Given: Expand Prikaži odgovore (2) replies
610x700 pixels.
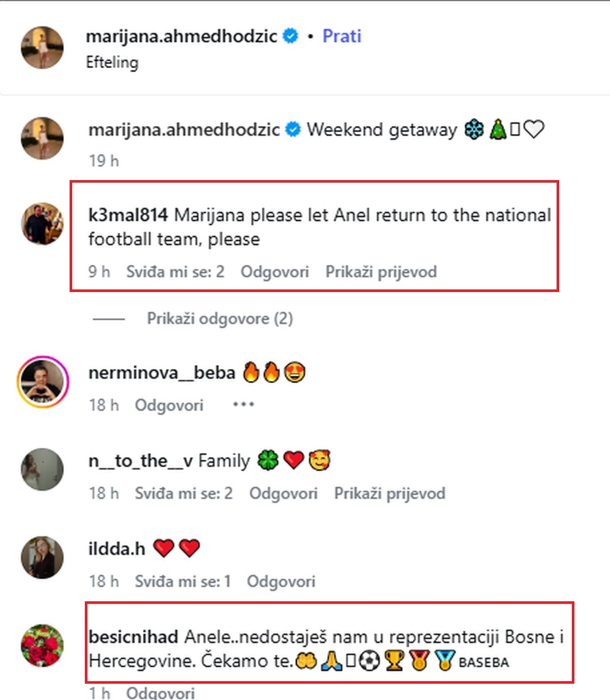Looking at the screenshot, I should pos(220,318).
